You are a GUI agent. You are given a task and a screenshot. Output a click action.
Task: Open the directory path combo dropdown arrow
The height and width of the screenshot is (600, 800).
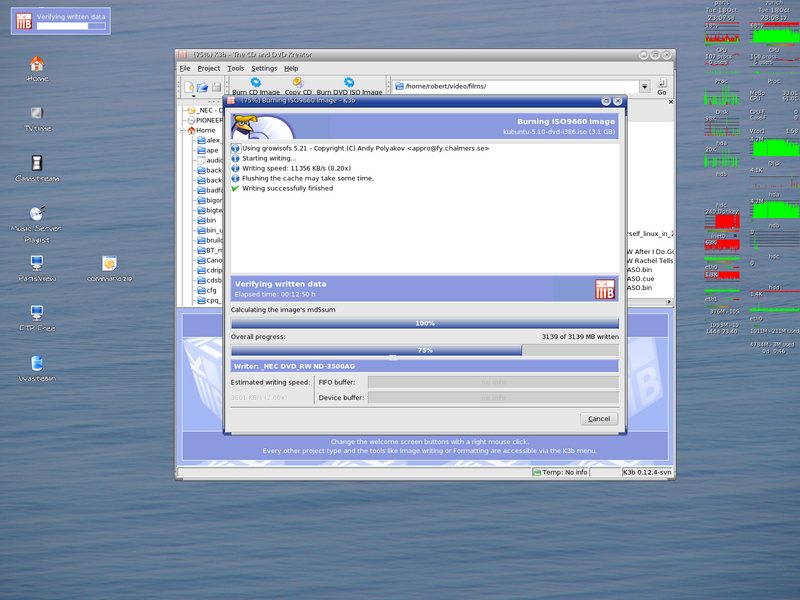point(644,86)
